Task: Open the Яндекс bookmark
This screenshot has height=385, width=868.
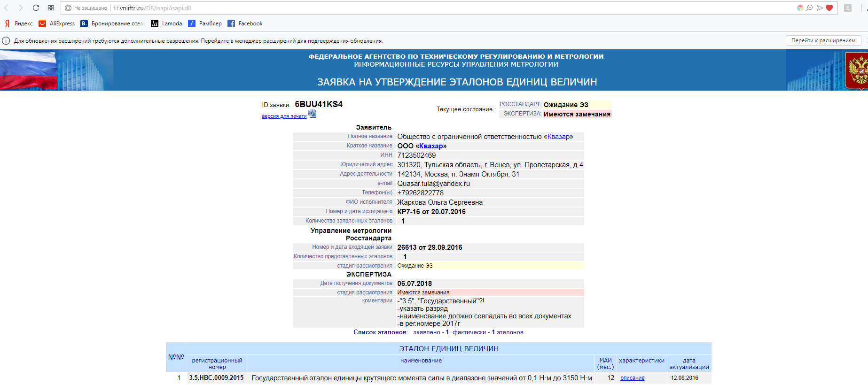Action: point(19,23)
